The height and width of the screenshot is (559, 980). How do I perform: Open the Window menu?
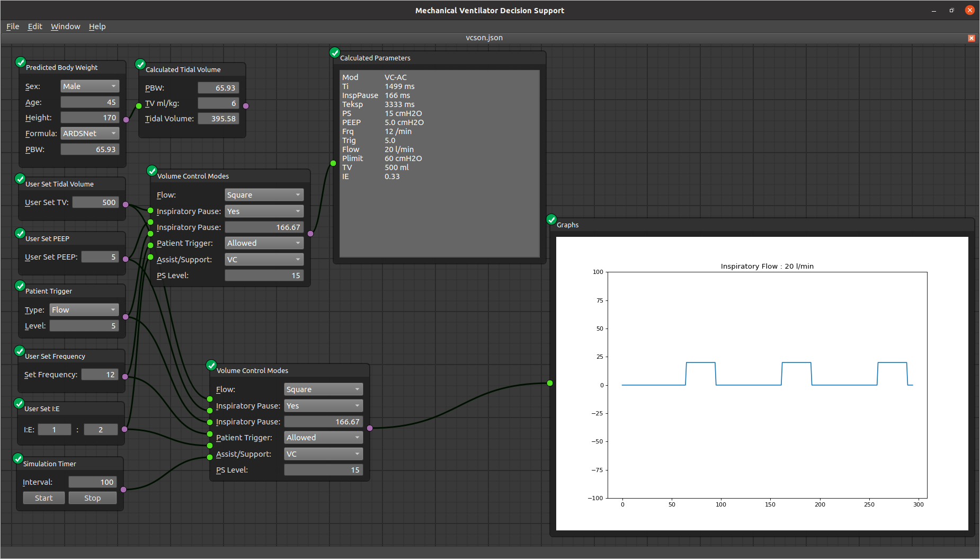(66, 26)
